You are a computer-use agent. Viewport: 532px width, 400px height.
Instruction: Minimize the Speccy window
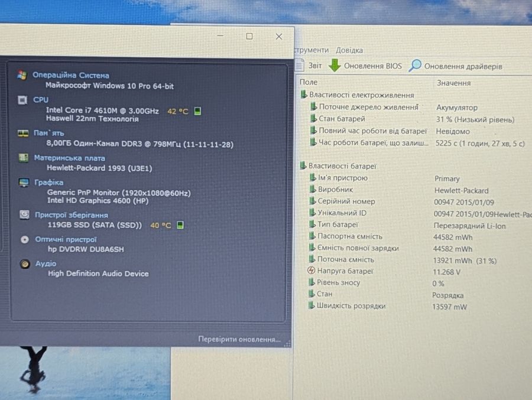(220, 35)
